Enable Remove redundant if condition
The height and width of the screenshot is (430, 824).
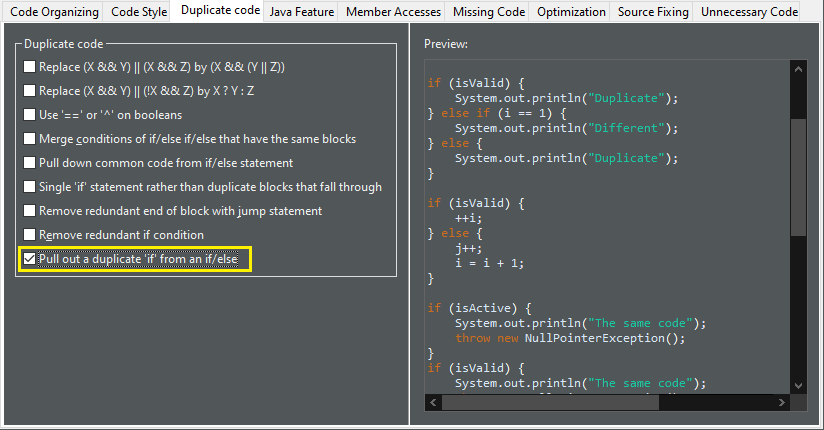(x=29, y=234)
